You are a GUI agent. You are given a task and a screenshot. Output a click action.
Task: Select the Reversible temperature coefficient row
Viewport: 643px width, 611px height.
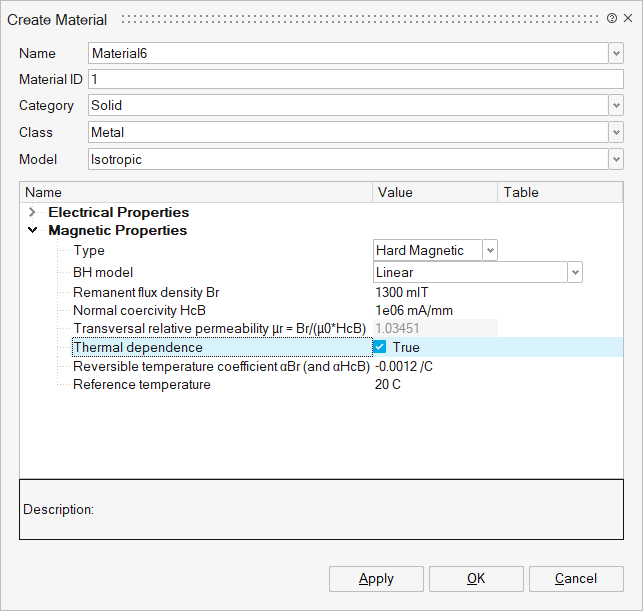pos(220,366)
